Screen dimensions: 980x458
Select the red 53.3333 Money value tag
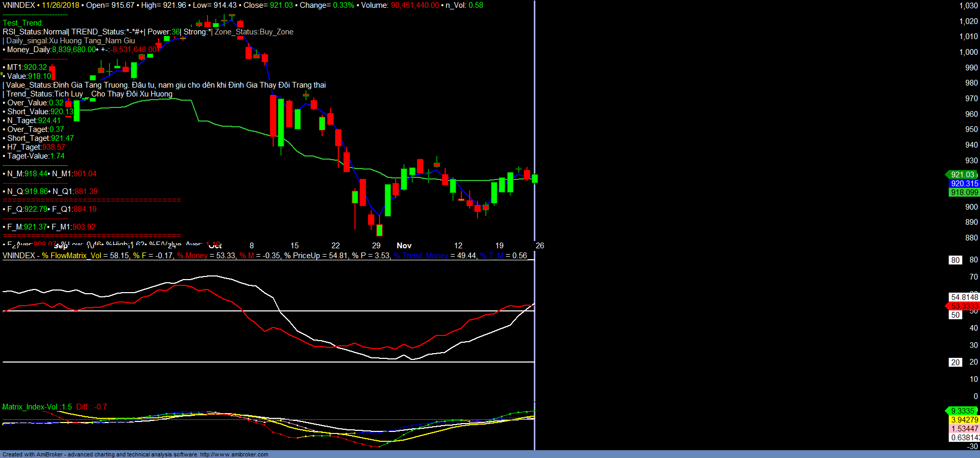tap(964, 306)
